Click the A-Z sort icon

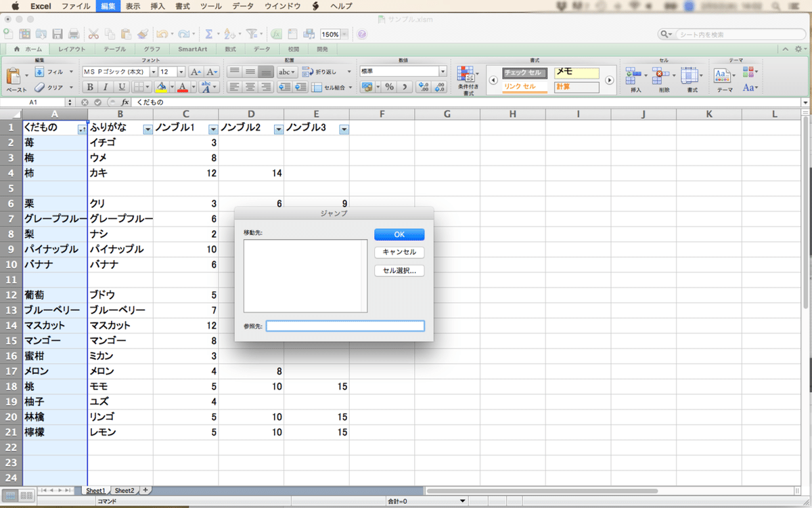point(229,34)
